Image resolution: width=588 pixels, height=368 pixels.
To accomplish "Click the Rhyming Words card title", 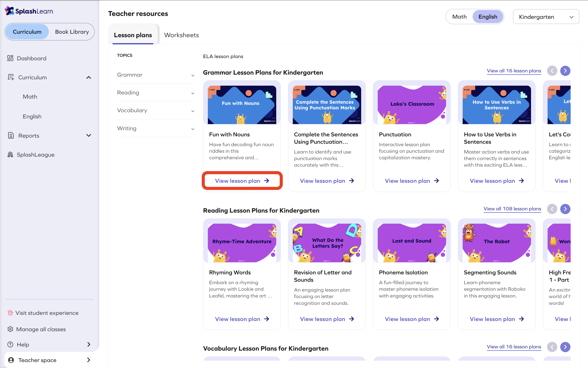I will point(230,272).
